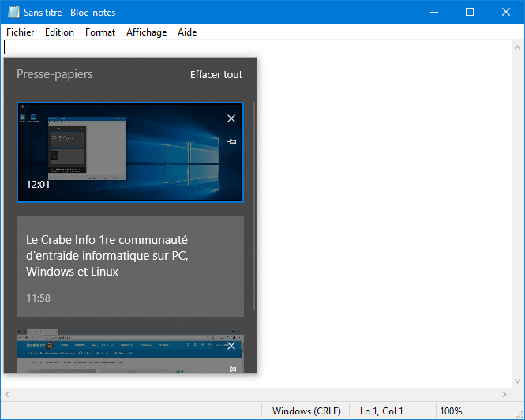The height and width of the screenshot is (420, 525).
Task: Click the clipboard panel scrollbar
Action: pyautogui.click(x=254, y=206)
